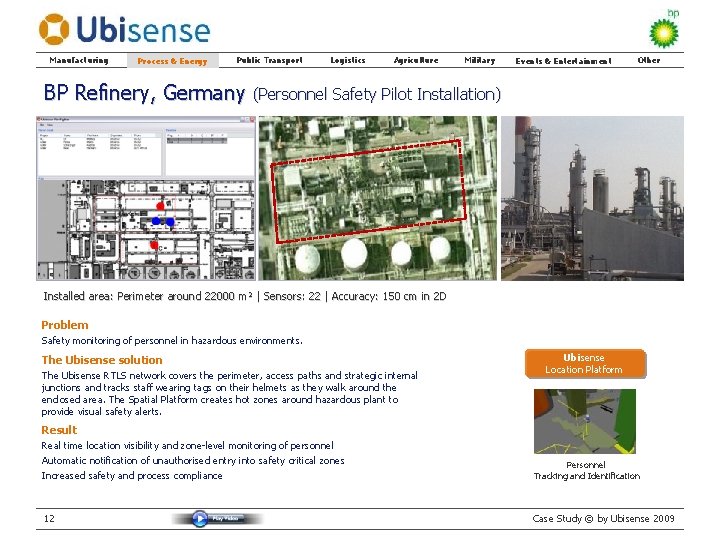Click the Problem heading
The image size is (720, 540).
[x=65, y=325]
